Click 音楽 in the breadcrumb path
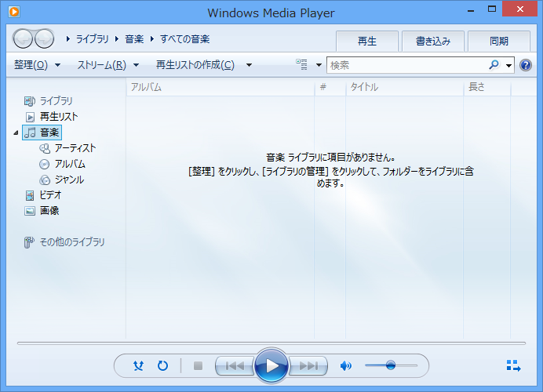The height and width of the screenshot is (392, 543). [x=134, y=39]
